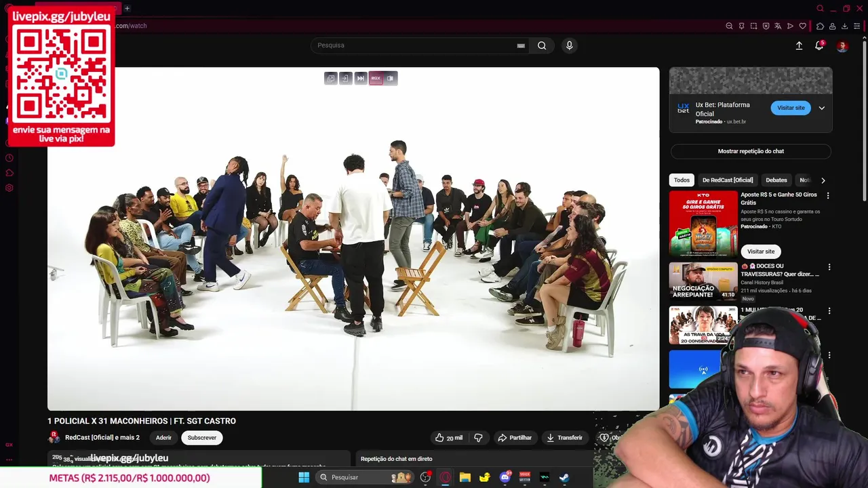Like the video with 20 mil
The width and height of the screenshot is (868, 488).
[x=450, y=438]
